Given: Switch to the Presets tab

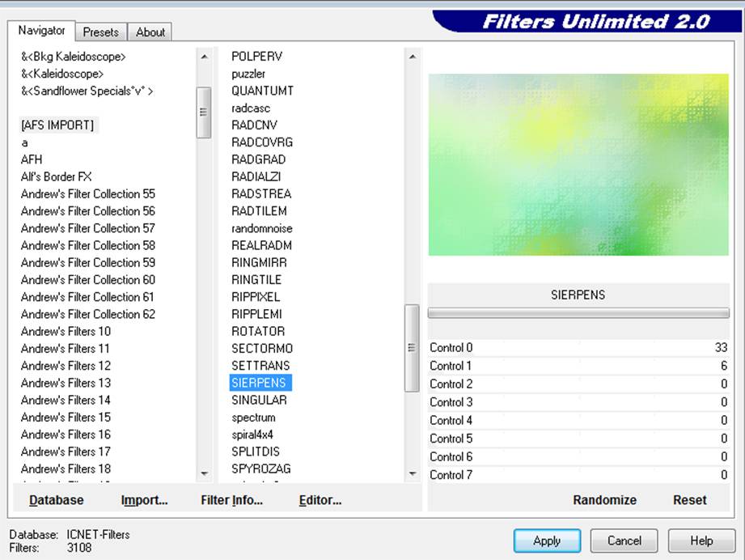Looking at the screenshot, I should click(101, 32).
